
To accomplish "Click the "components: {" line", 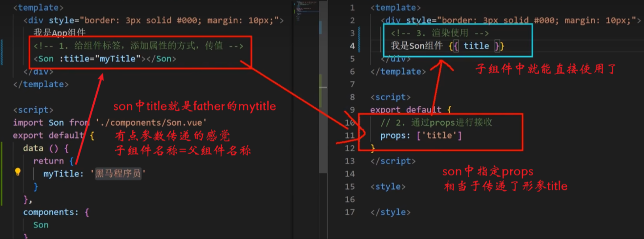I will pos(56,212).
